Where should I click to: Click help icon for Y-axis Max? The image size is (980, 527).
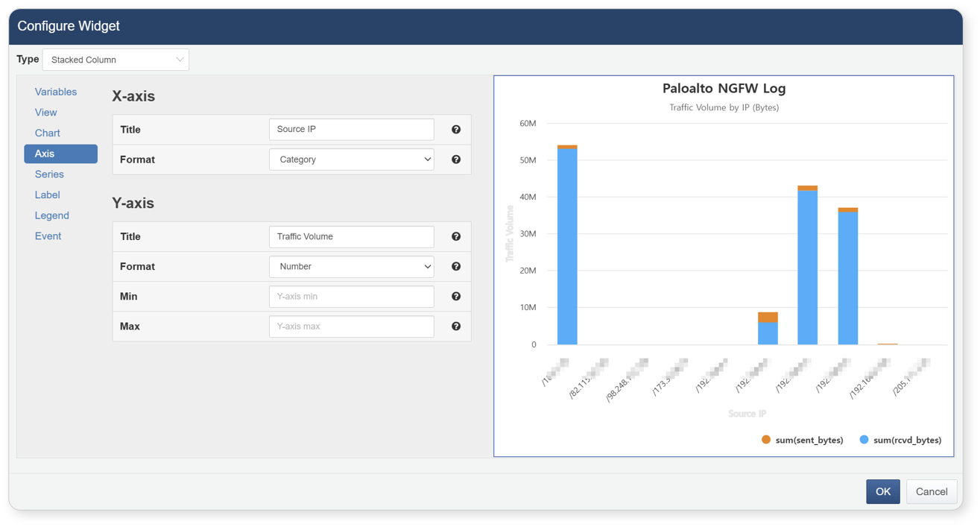(x=456, y=326)
